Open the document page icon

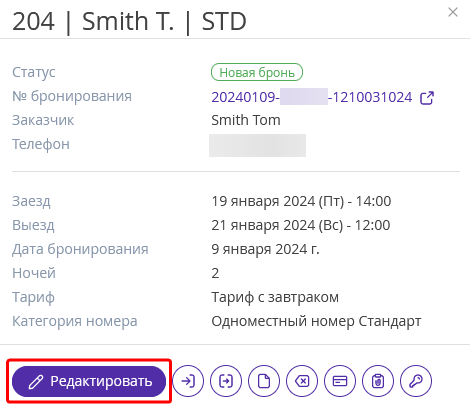point(264,381)
